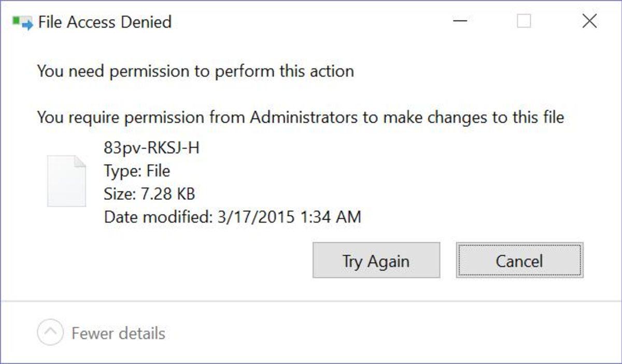Cancel the file operation

tap(519, 260)
